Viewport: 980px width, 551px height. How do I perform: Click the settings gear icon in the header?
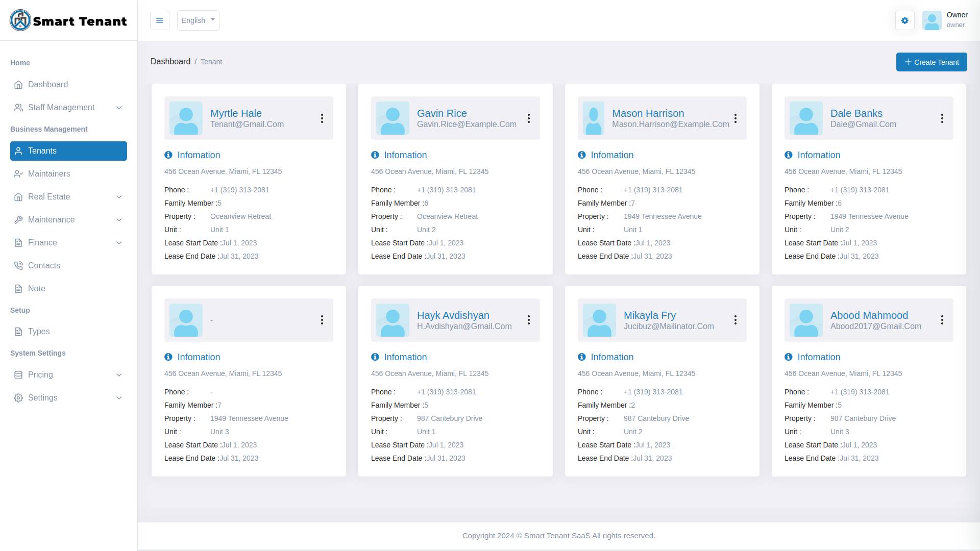click(x=905, y=20)
